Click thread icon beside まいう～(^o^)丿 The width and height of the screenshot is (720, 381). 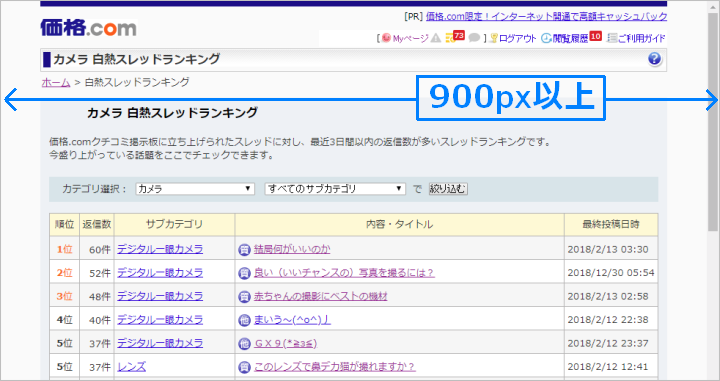click(x=244, y=320)
